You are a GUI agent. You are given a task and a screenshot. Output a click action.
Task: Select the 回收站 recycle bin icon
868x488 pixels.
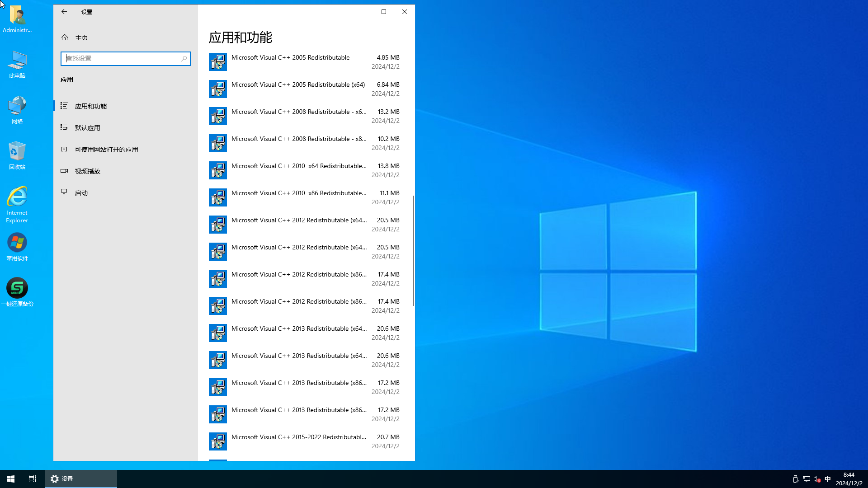(x=17, y=155)
